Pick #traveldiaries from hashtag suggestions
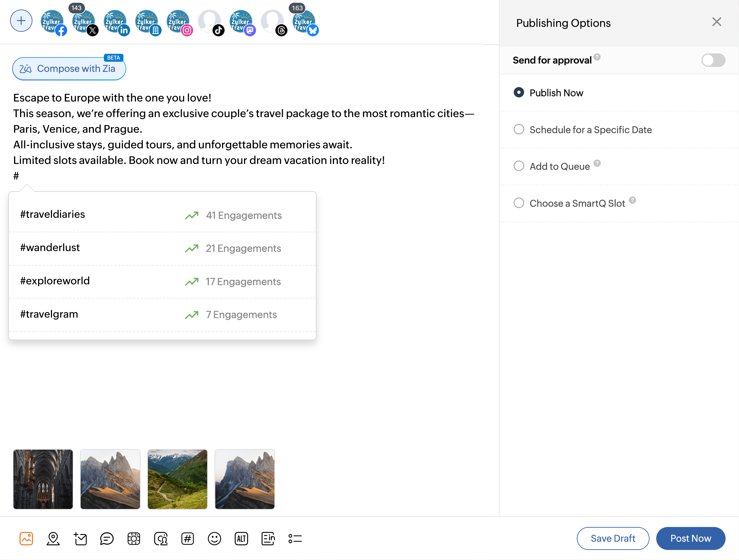Screen dimensions: 739x560 [x=52, y=214]
